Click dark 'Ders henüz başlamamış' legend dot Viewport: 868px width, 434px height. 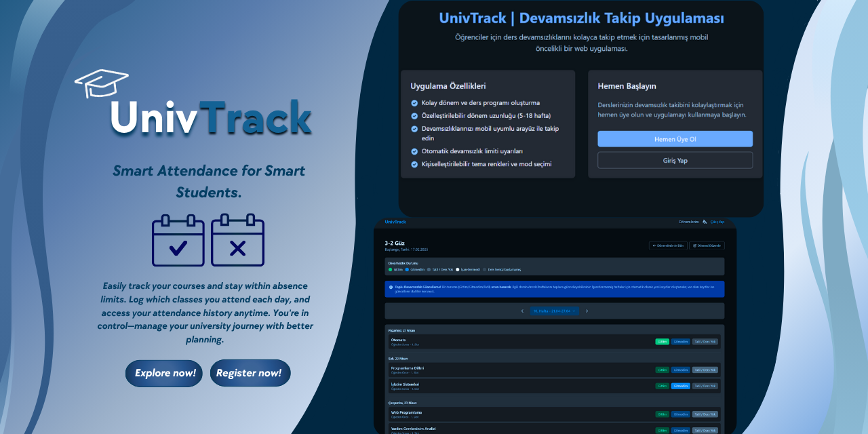pos(485,269)
